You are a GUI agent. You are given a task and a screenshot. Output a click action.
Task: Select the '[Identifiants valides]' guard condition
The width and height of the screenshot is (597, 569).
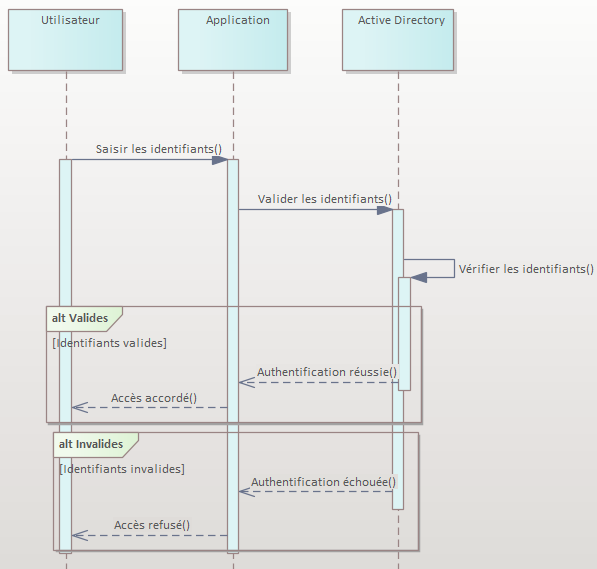(110, 343)
